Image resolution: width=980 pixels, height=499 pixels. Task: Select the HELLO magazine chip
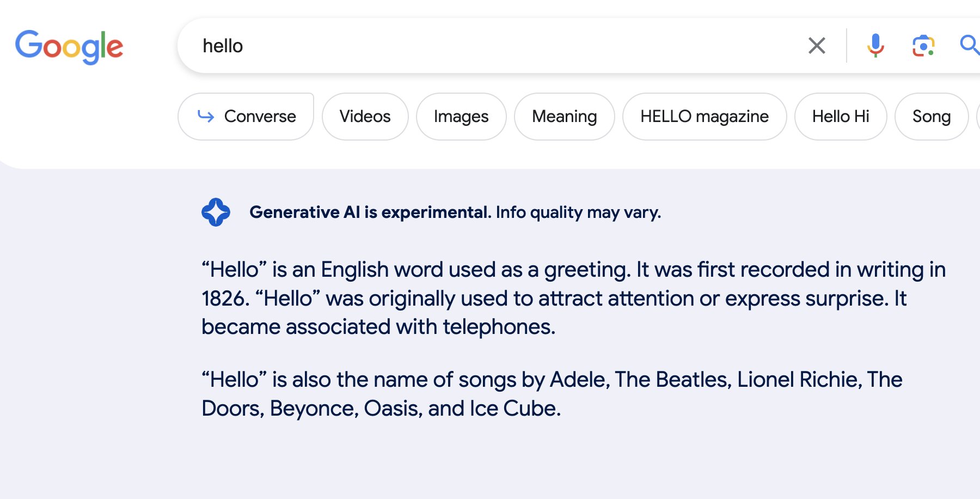[705, 117]
